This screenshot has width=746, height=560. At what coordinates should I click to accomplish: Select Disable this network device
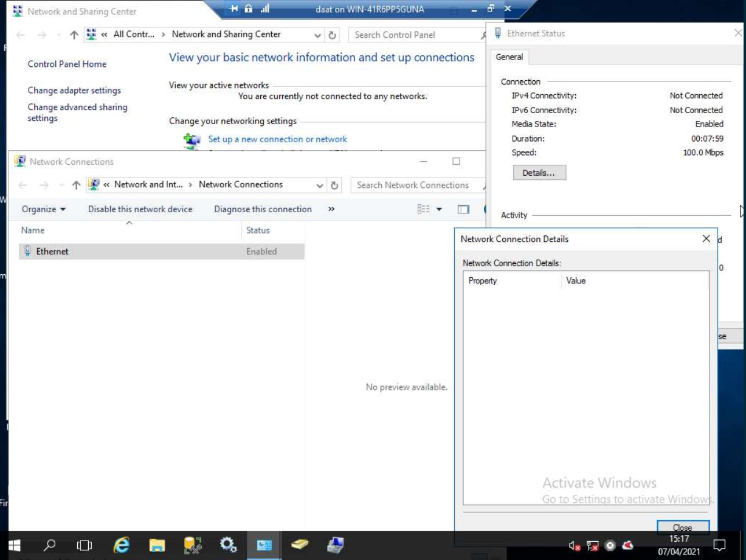(140, 209)
